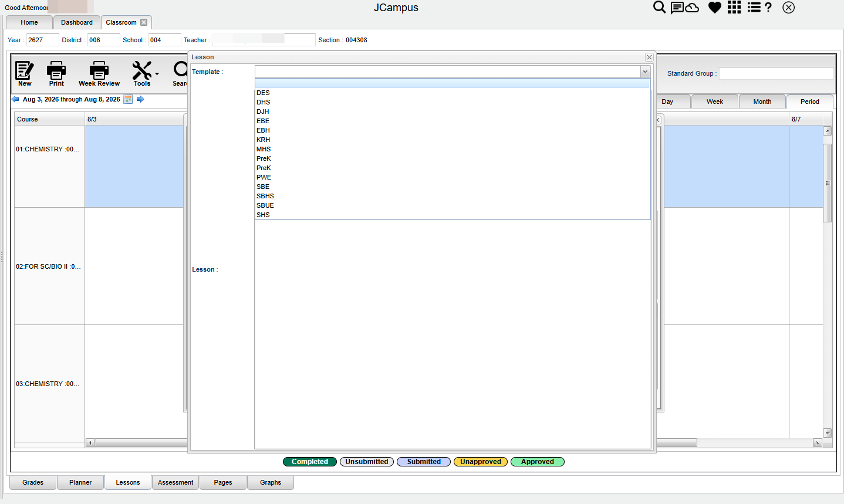Close the Lesson dialog
Screen dimensions: 844x504
click(649, 57)
